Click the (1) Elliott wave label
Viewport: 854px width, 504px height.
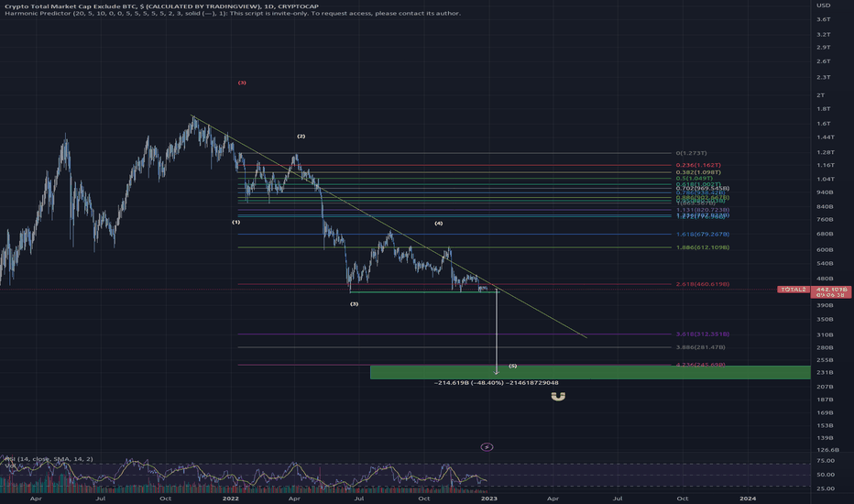(x=235, y=223)
